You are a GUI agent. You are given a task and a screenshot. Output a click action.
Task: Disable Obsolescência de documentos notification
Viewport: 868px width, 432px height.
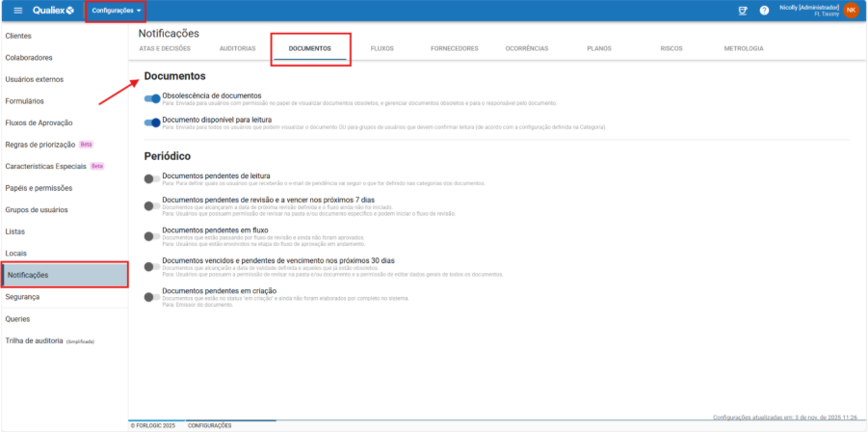click(x=152, y=98)
